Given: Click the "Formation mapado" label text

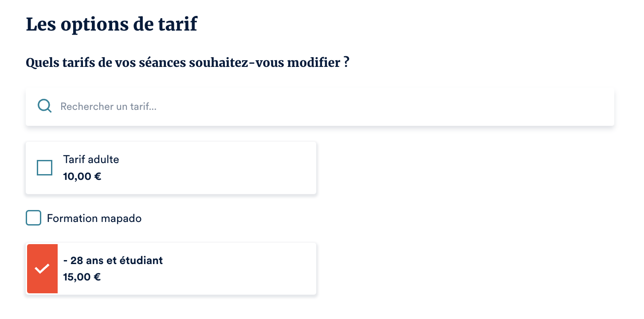Looking at the screenshot, I should (94, 218).
